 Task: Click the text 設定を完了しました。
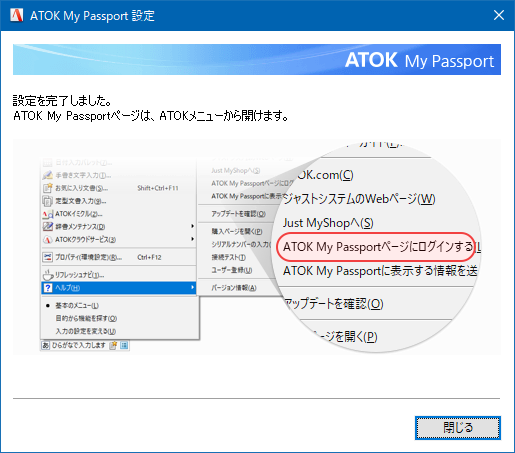click(62, 100)
